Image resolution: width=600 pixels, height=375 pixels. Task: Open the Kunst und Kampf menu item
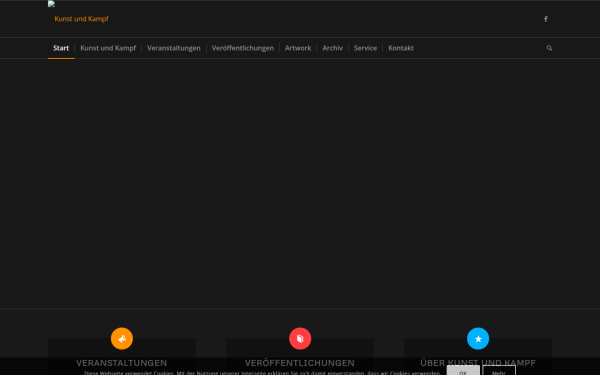click(108, 48)
